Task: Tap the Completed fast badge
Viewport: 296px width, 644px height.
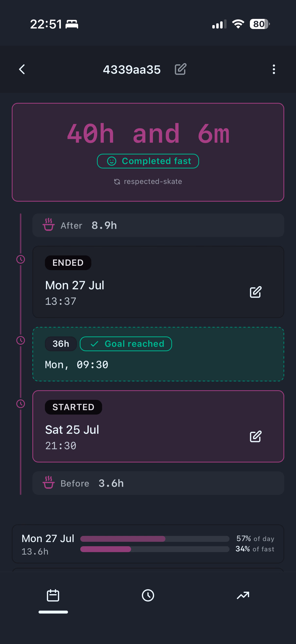Action: click(148, 161)
